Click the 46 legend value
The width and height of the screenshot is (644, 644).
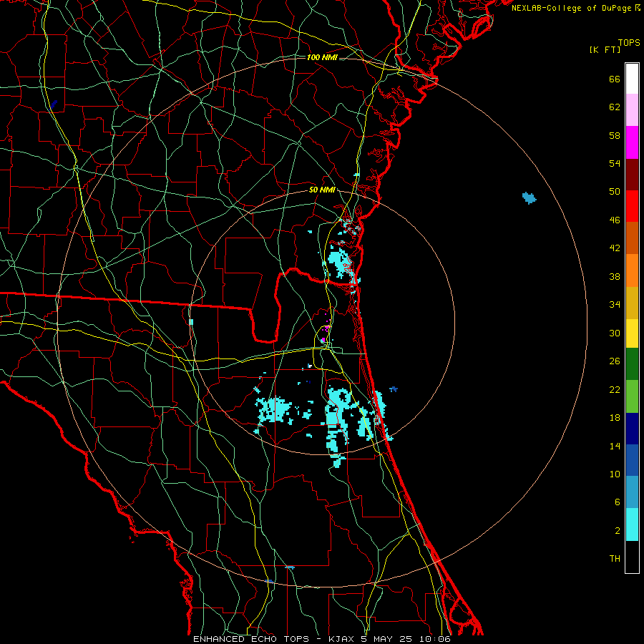pos(615,220)
